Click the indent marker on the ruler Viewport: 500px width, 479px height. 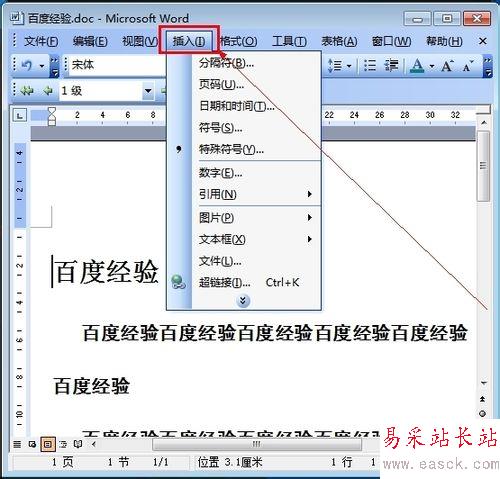(x=52, y=116)
